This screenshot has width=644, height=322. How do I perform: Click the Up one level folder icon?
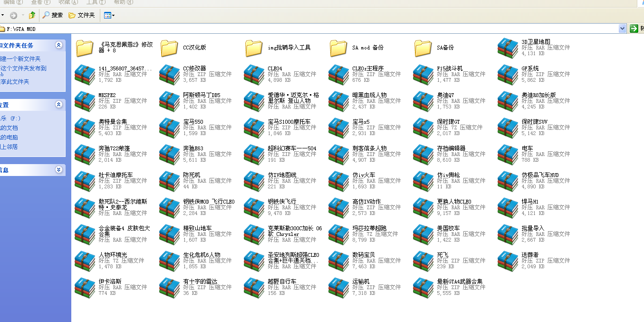(32, 15)
